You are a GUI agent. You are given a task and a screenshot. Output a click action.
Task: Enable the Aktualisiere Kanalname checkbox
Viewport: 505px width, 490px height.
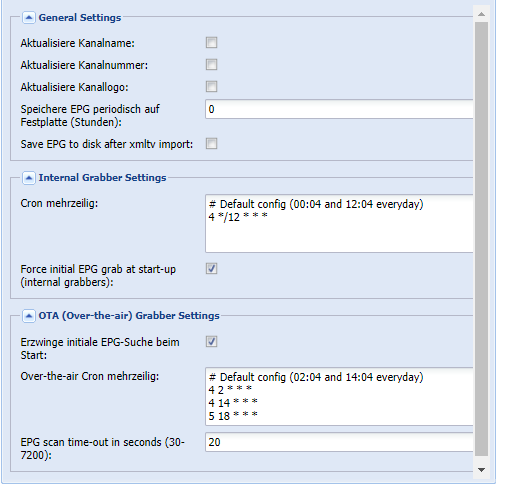tap(211, 43)
